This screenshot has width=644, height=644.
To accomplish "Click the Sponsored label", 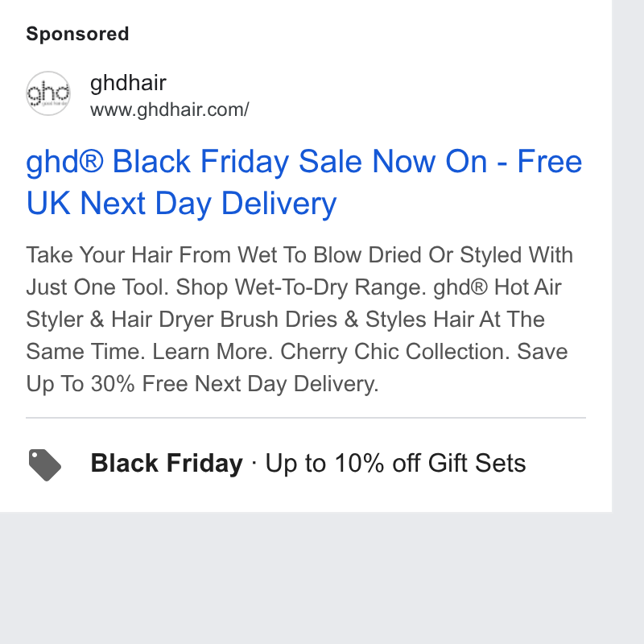I will (77, 34).
